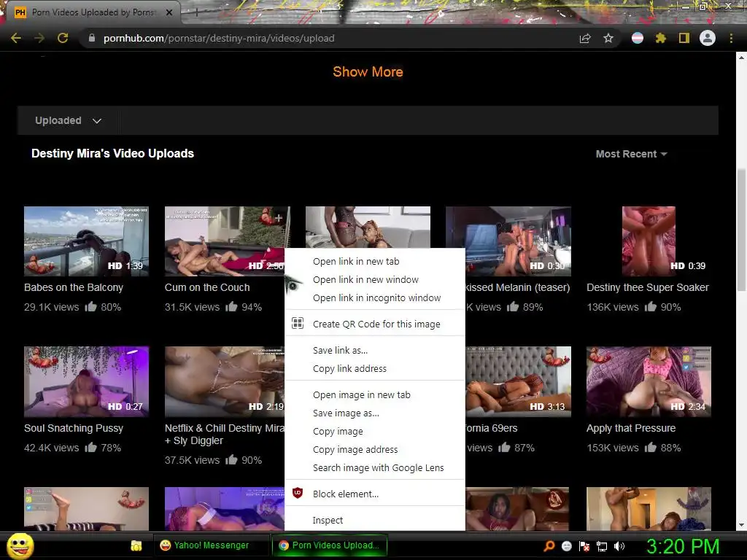Open the striped circle extension icon
The width and height of the screenshot is (747, 560).
tap(638, 38)
